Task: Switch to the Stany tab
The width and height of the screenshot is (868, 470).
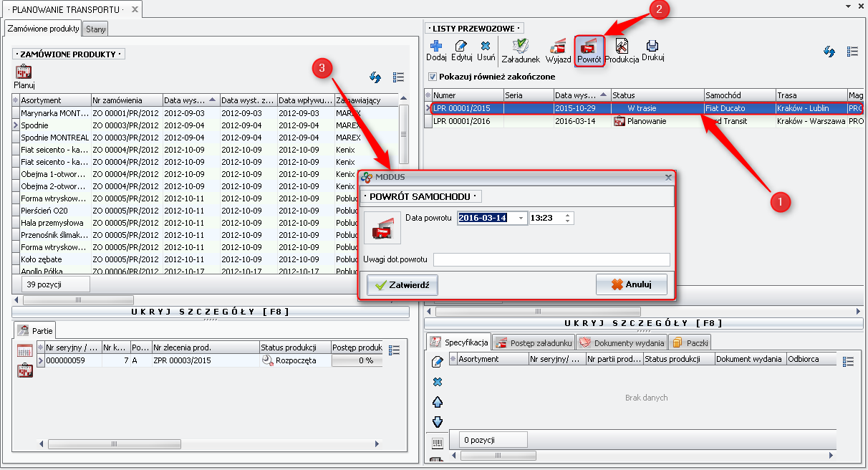Action: pos(95,29)
